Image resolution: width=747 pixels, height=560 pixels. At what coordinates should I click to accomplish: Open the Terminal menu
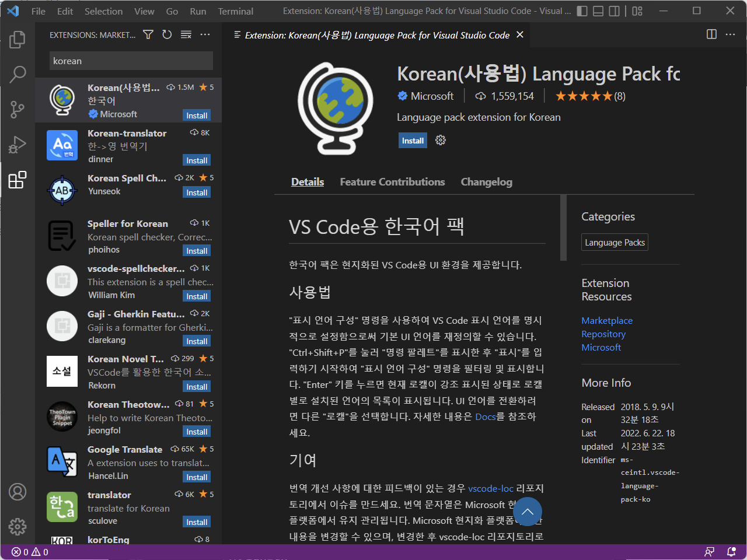coord(236,11)
